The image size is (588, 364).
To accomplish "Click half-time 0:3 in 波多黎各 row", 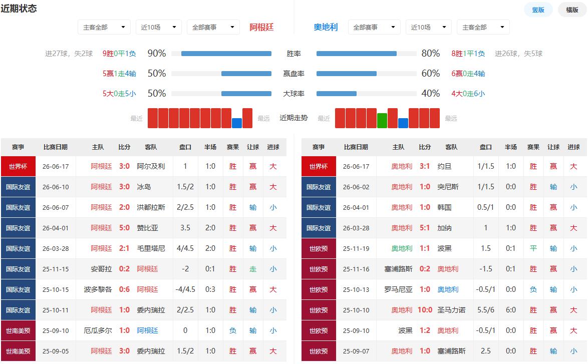I will click(210, 289).
